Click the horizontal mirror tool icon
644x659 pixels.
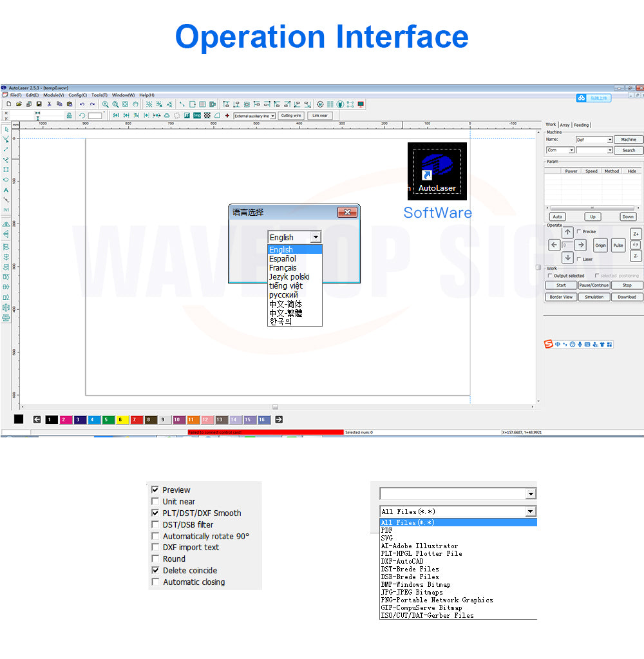(6, 224)
